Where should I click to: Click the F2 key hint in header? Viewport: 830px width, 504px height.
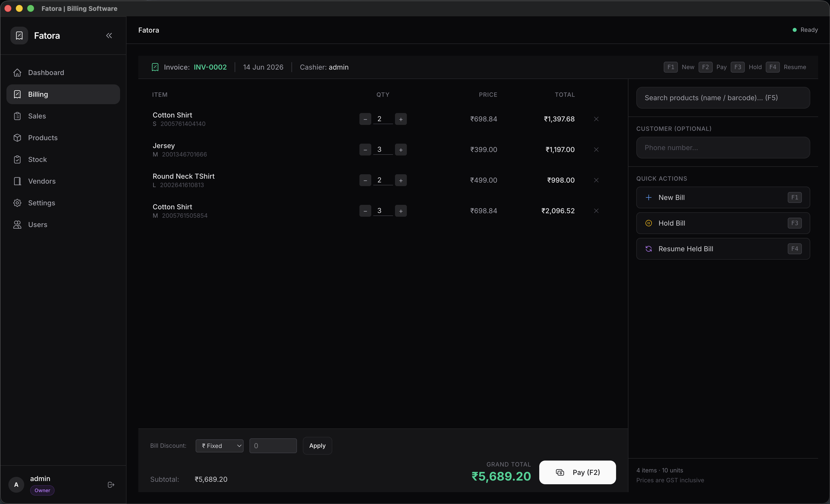[x=705, y=67]
